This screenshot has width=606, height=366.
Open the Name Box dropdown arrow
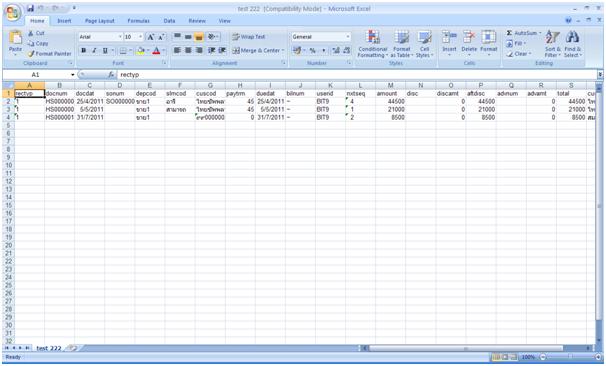tap(72, 75)
